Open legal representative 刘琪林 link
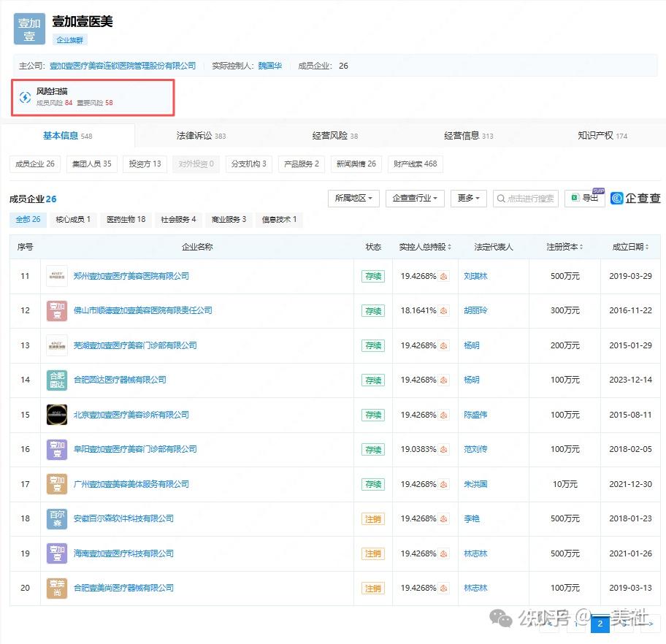 click(475, 276)
